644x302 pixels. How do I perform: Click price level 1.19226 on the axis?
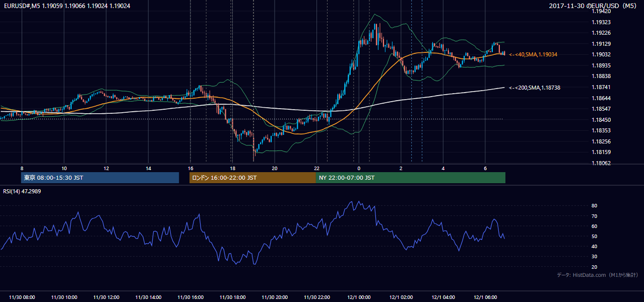coord(602,33)
